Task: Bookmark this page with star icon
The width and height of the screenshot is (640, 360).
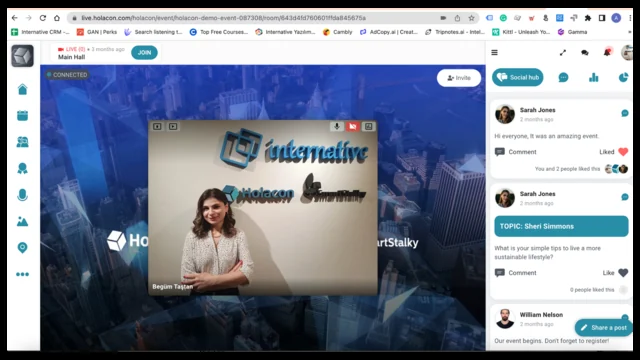Action: 471,18
